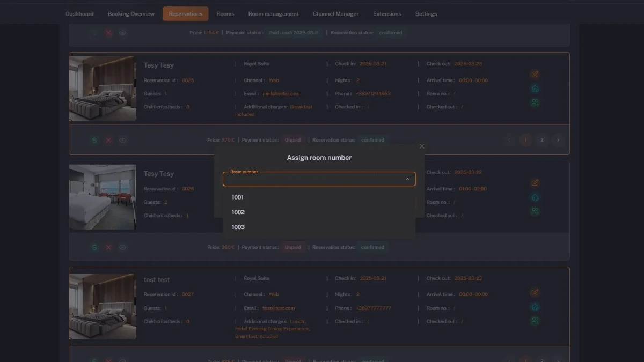Viewport: 644px width, 362px height.
Task: Click assign room house icon for reservation 0025
Action: click(x=535, y=88)
